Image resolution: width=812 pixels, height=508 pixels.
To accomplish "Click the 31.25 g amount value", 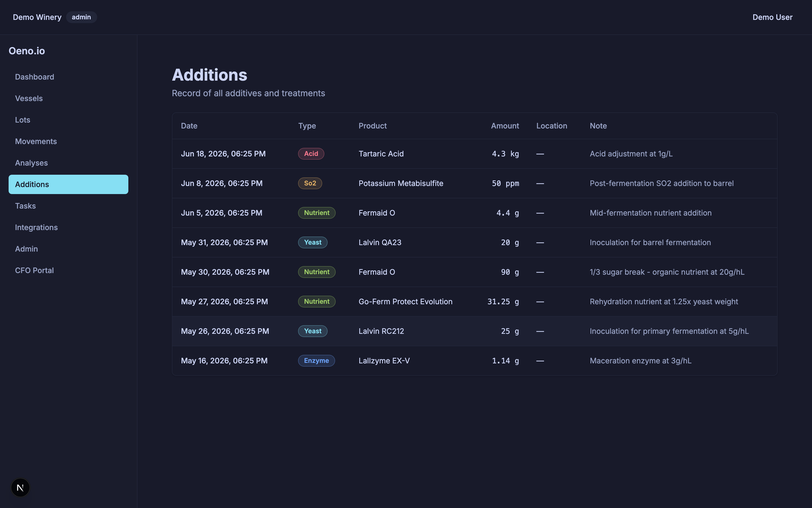I will pos(503,301).
